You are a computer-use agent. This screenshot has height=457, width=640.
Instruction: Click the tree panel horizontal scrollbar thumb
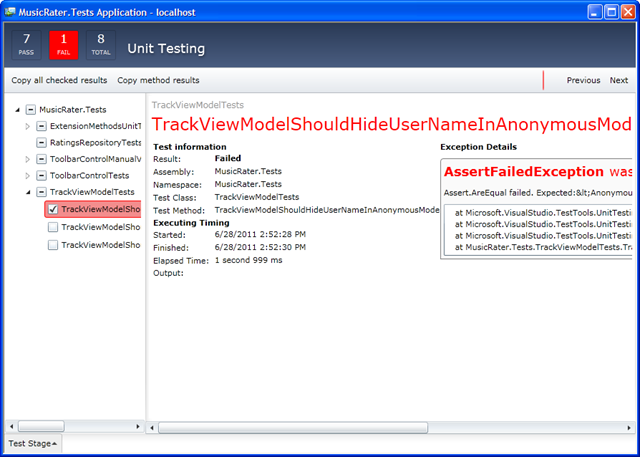pyautogui.click(x=41, y=427)
